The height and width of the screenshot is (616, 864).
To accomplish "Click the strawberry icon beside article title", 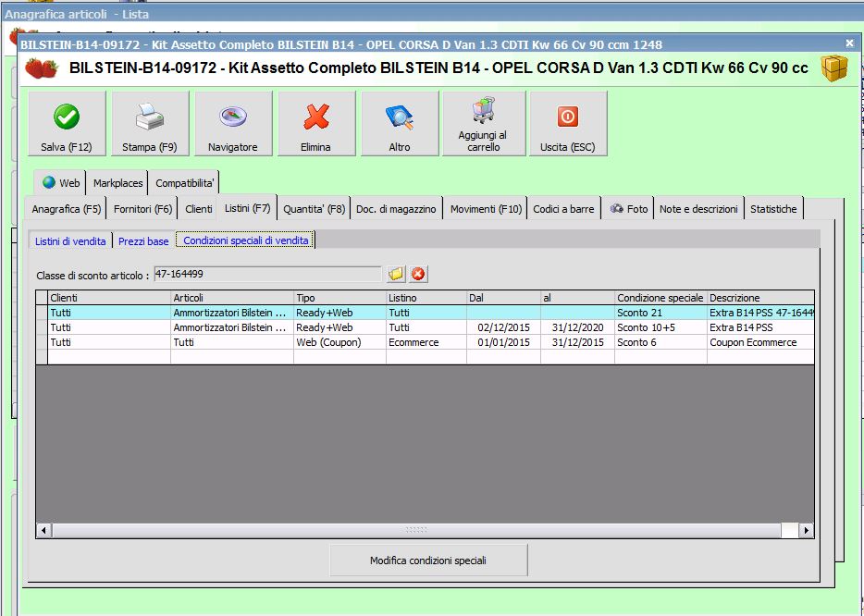I will pyautogui.click(x=42, y=68).
